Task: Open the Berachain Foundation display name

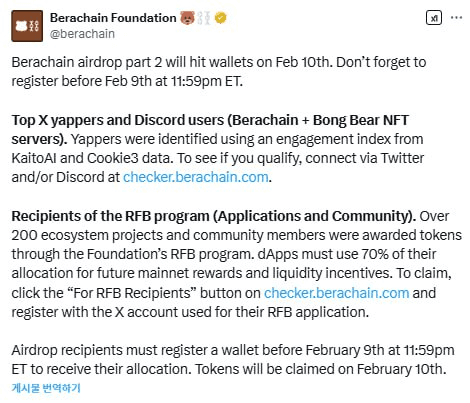Action: (113, 18)
